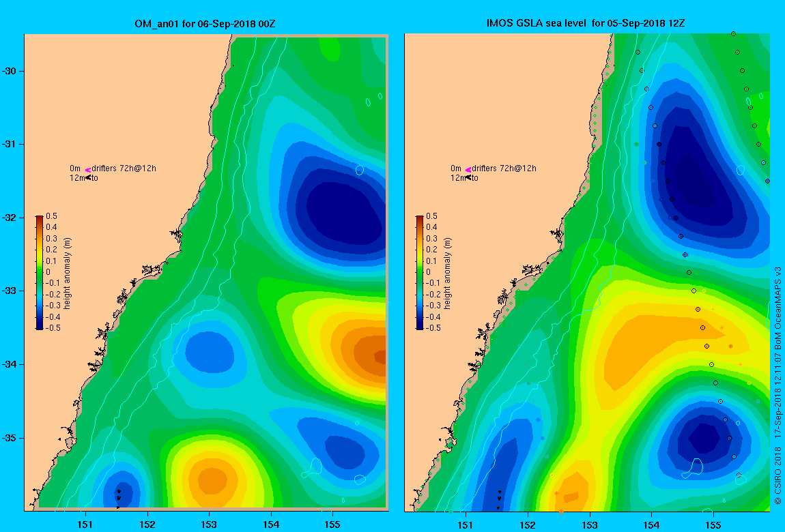Click longitude label 152 under right map

pos(528,525)
